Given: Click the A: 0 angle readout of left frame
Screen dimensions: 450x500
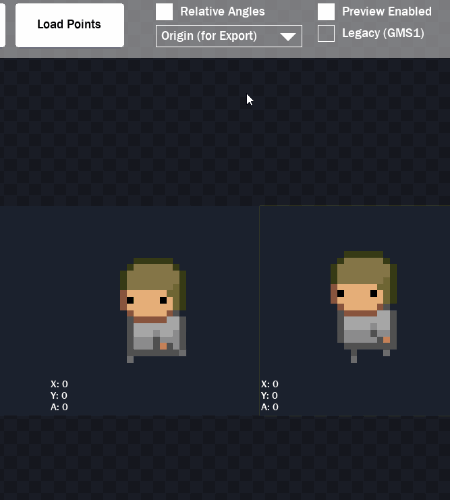Looking at the screenshot, I should point(59,407).
